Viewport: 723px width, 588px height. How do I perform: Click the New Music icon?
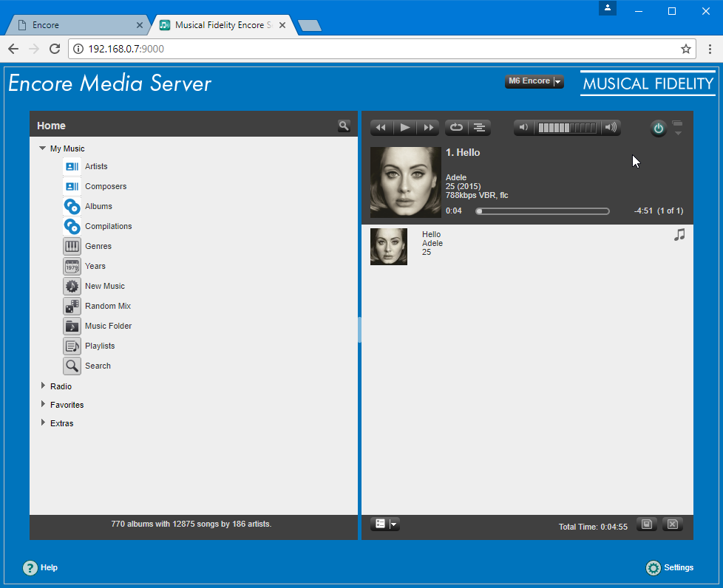[72, 286]
